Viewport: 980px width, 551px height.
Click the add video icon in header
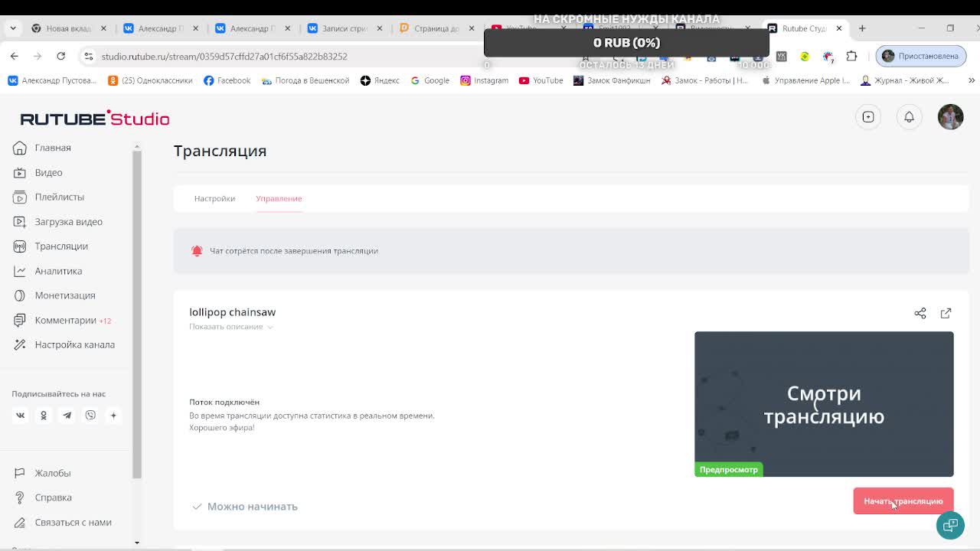[868, 117]
